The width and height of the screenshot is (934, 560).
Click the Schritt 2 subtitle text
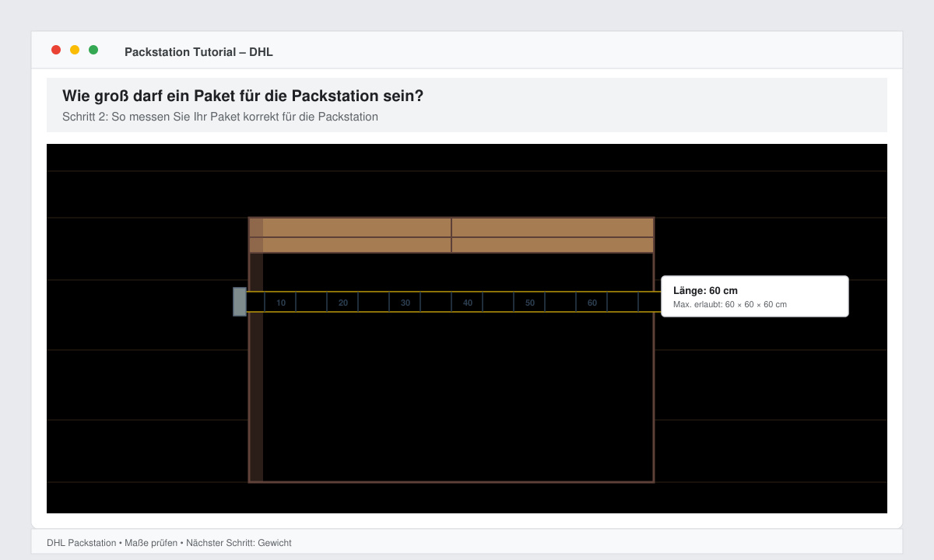coord(220,117)
